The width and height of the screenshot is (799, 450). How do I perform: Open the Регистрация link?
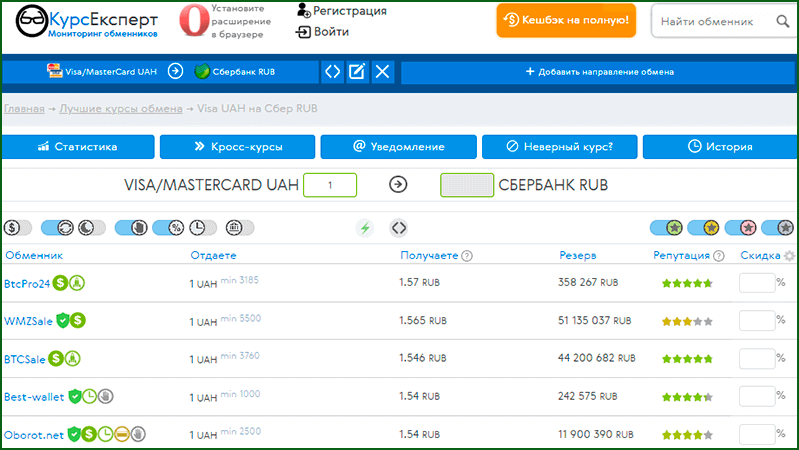(342, 11)
